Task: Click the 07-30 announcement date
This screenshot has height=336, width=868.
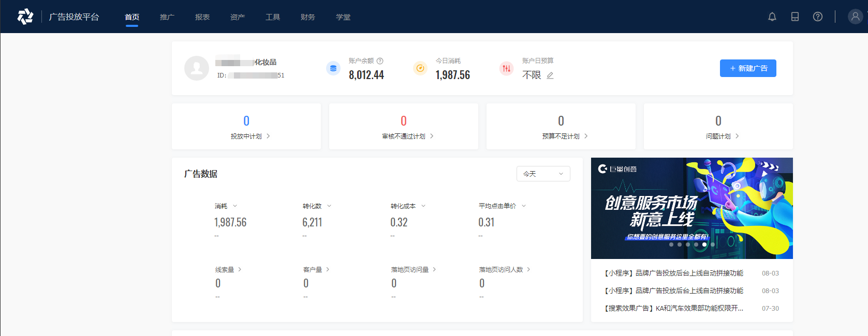Action: click(770, 308)
